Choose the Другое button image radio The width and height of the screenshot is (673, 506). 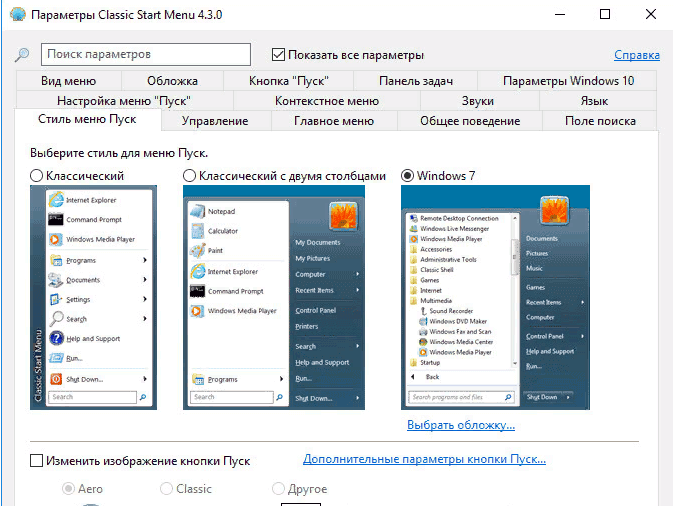click(x=278, y=488)
